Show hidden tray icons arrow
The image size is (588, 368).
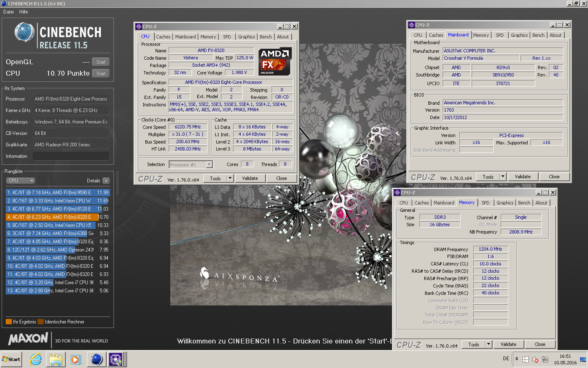[517, 359]
